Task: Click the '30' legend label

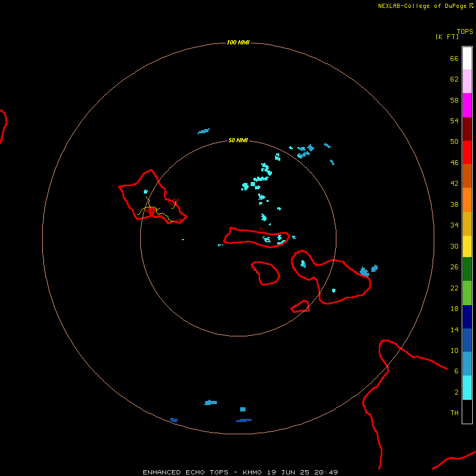Action: click(x=454, y=246)
